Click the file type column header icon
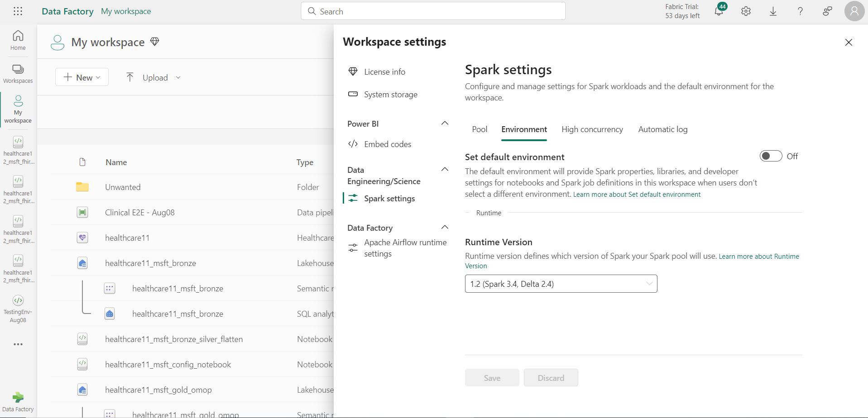The image size is (868, 418). point(82,162)
